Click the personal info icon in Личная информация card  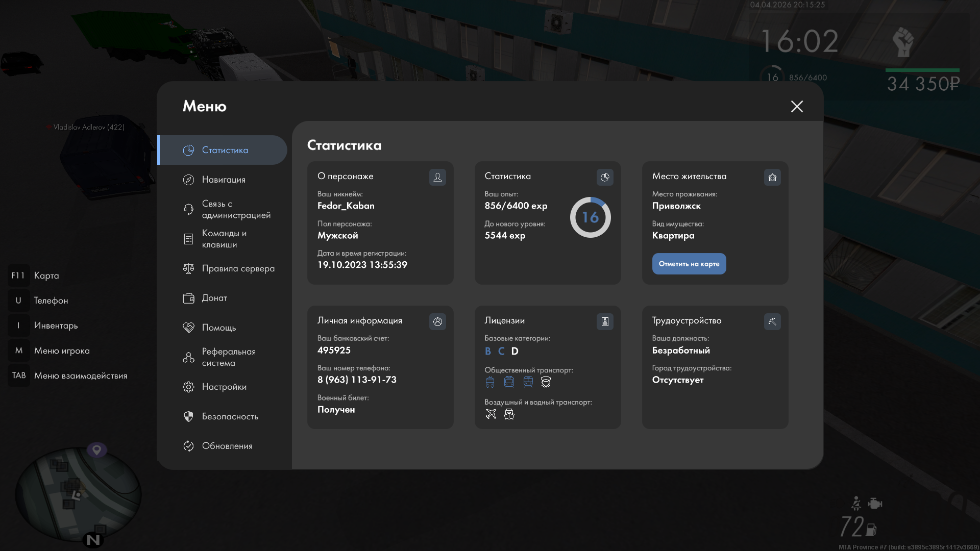pyautogui.click(x=437, y=321)
